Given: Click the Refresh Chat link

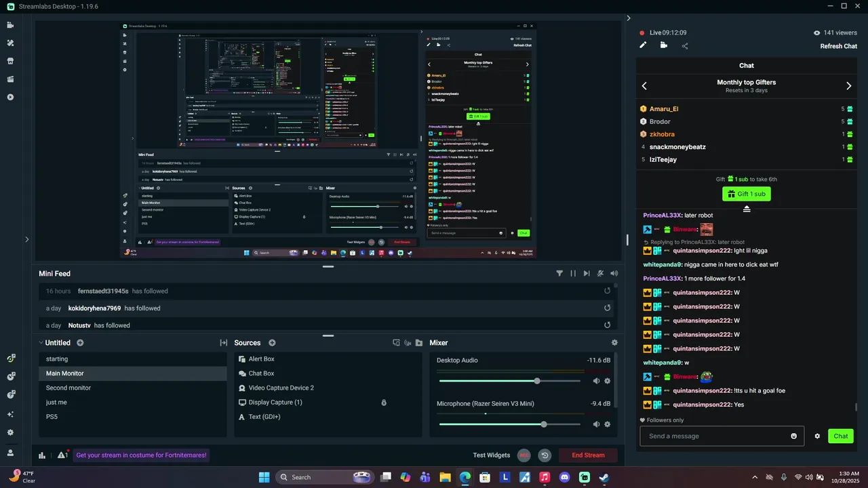Looking at the screenshot, I should [x=839, y=46].
